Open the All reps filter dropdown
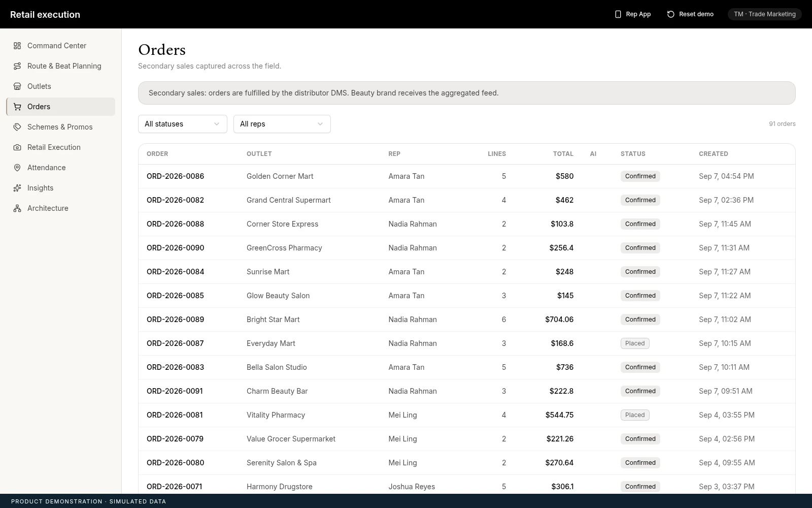Viewport: 812px width, 508px height. [282, 124]
